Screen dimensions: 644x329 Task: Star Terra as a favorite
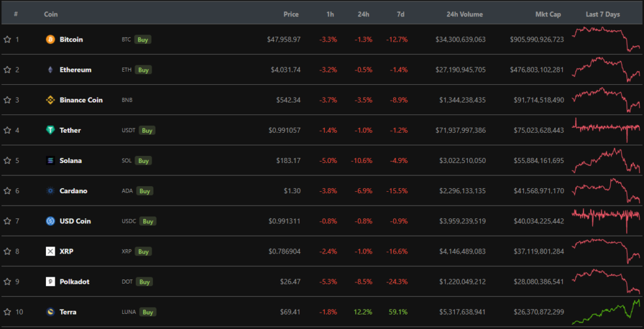pos(8,312)
